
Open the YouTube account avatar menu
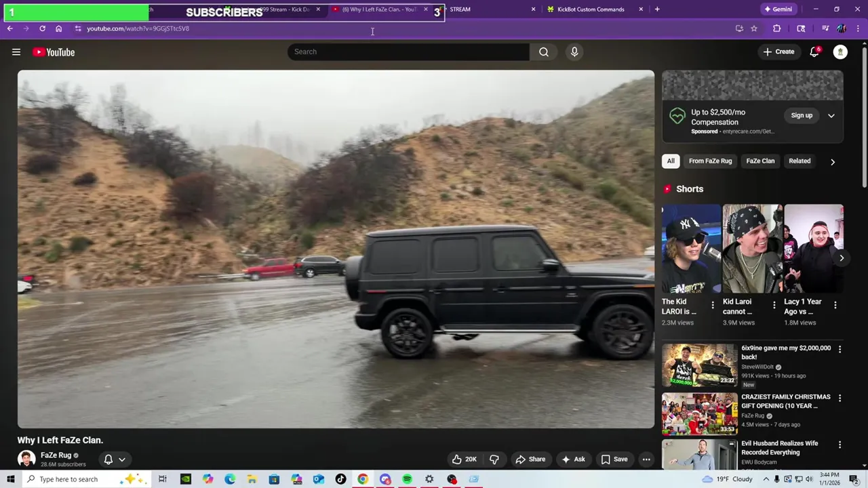(840, 52)
